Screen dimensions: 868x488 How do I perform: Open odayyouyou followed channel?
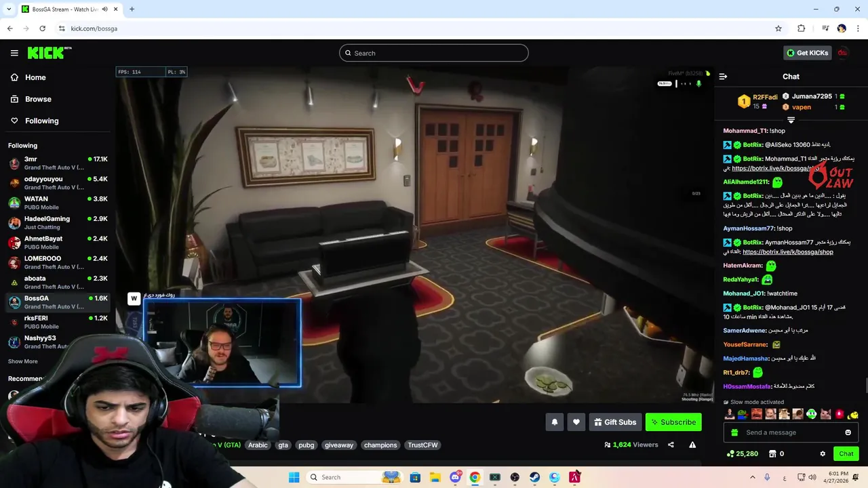[58, 183]
